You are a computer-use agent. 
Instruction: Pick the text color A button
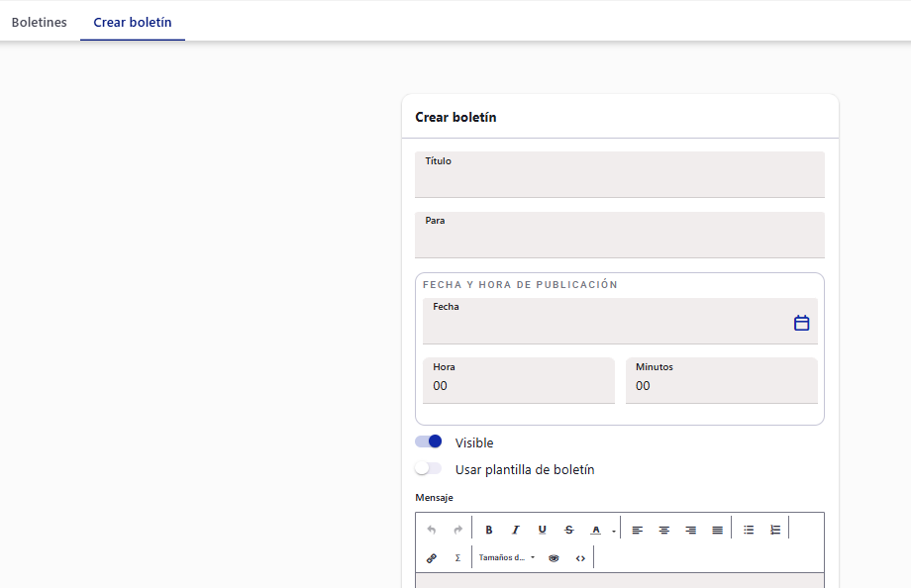click(x=596, y=530)
